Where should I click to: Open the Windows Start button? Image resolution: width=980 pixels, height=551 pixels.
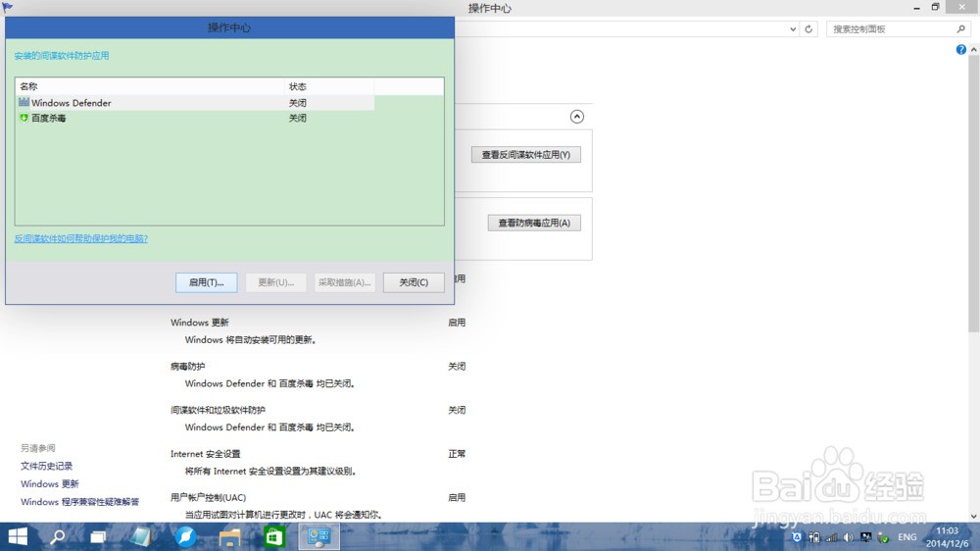pyautogui.click(x=18, y=536)
